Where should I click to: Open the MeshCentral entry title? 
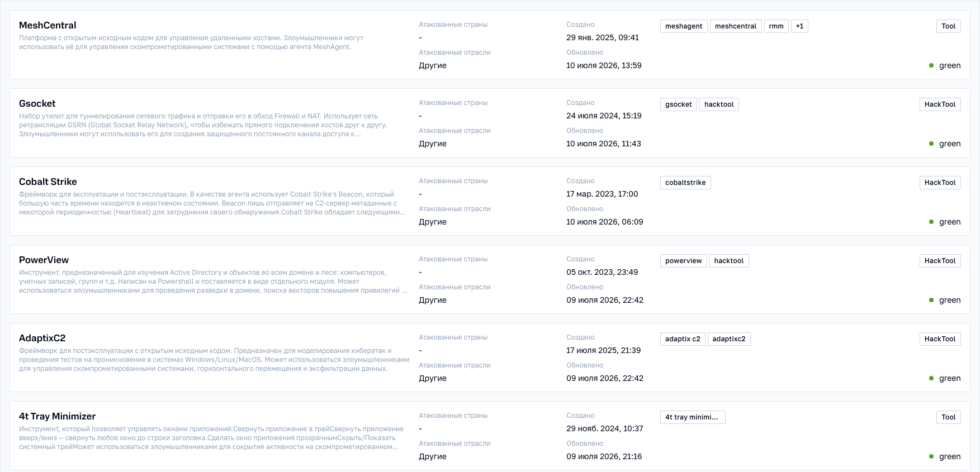pos(48,25)
